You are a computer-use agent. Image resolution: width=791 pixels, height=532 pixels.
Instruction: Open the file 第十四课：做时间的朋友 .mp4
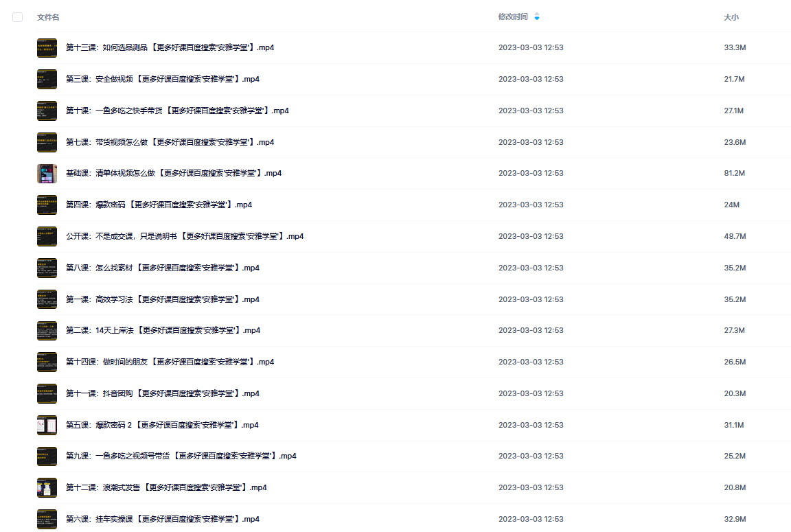170,362
